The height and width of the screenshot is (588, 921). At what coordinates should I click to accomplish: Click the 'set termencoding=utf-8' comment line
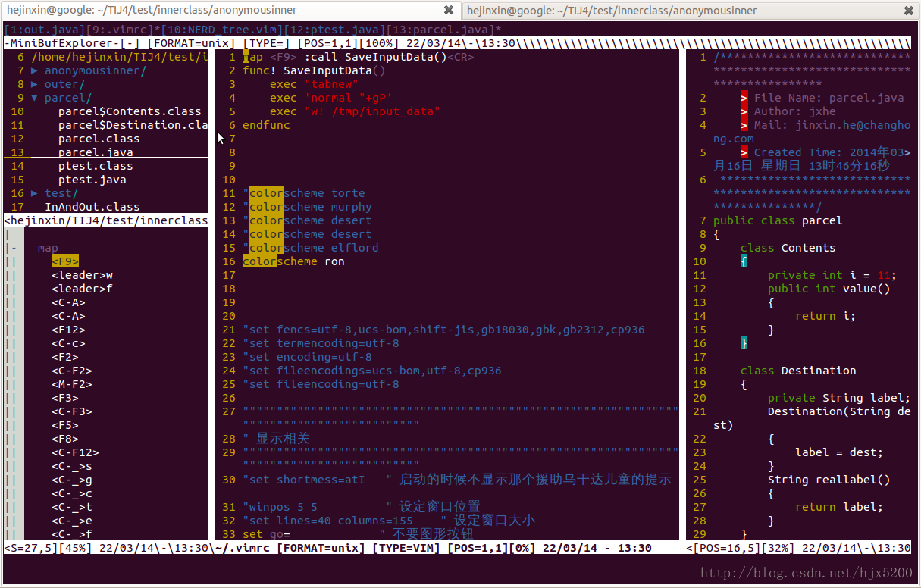pyautogui.click(x=321, y=343)
